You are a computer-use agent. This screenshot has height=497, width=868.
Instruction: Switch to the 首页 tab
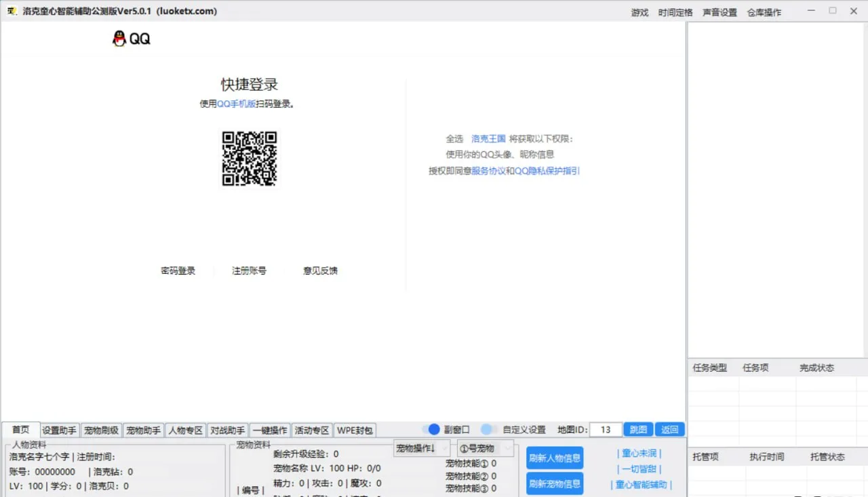pos(21,429)
